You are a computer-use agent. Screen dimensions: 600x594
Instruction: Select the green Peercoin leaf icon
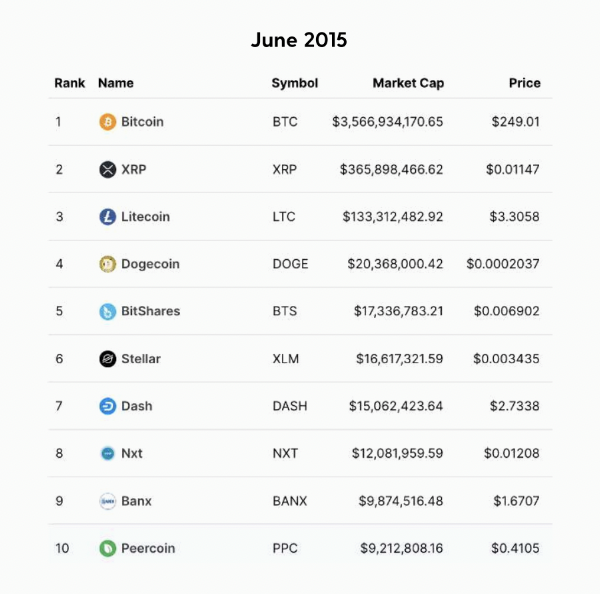pyautogui.click(x=108, y=548)
